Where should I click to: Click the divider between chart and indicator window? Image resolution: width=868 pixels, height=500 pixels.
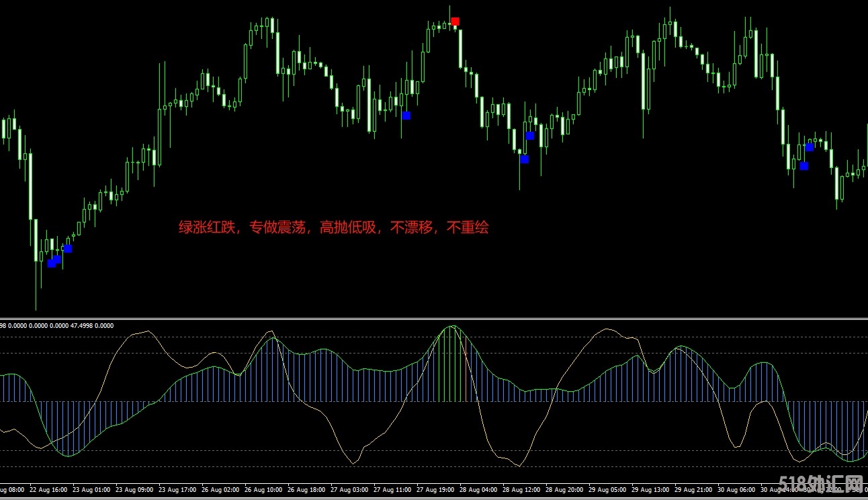(x=434, y=318)
